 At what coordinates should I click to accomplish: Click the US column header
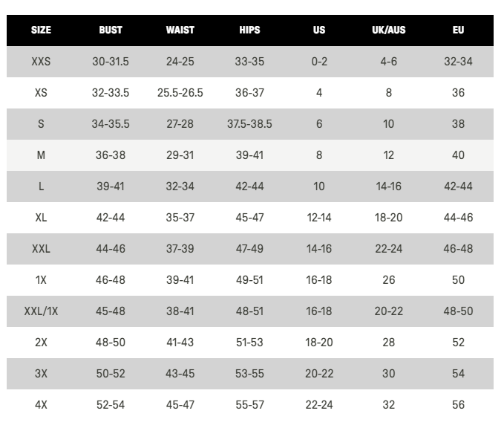click(319, 30)
